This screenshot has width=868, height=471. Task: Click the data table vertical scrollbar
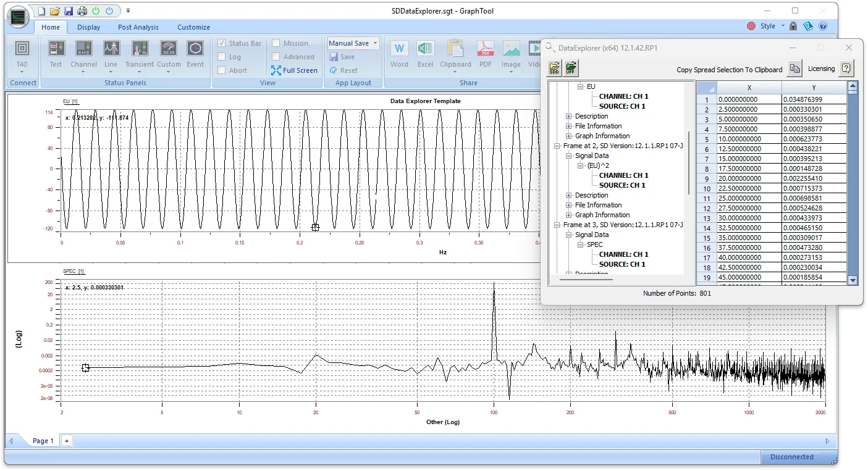click(853, 185)
